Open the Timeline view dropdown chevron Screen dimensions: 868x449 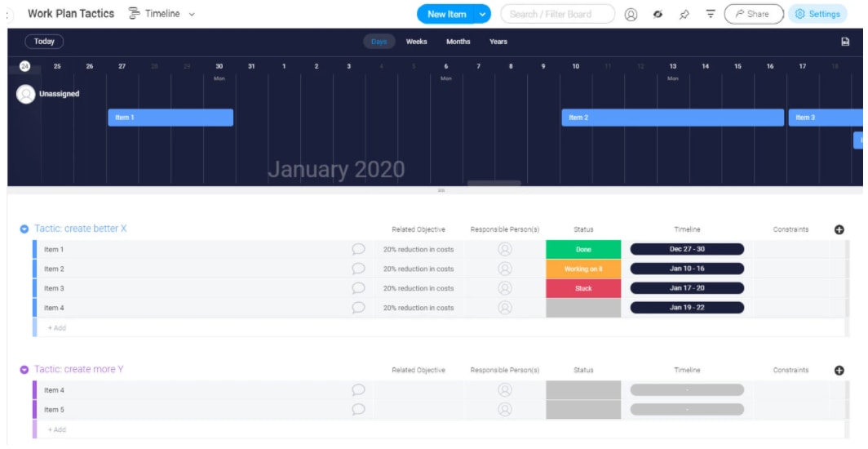(192, 15)
